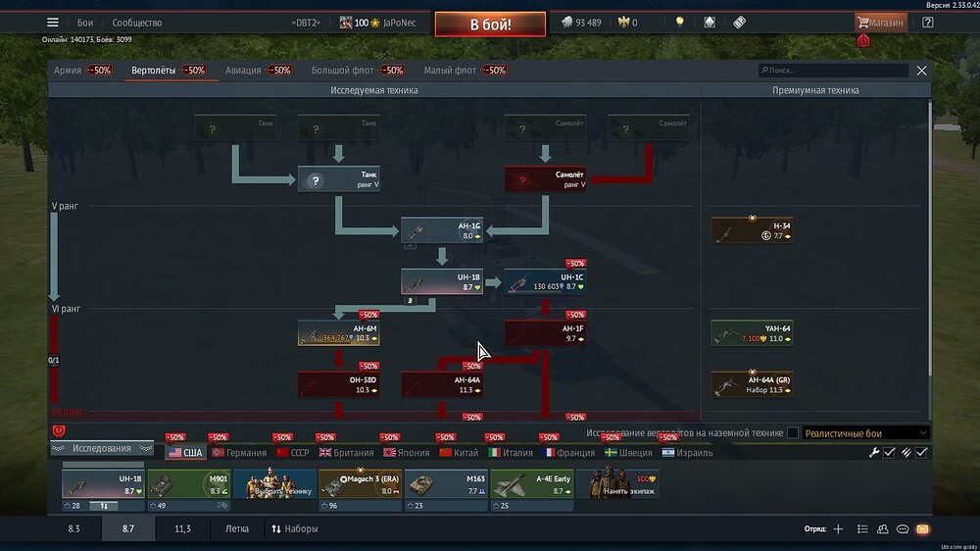Screen dimensions: 980x551
Task: Close the research tree window
Action: tap(921, 71)
